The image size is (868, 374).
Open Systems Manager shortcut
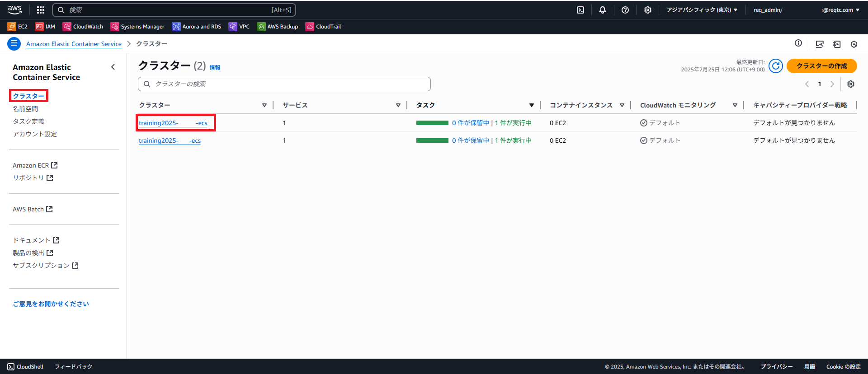tap(137, 27)
